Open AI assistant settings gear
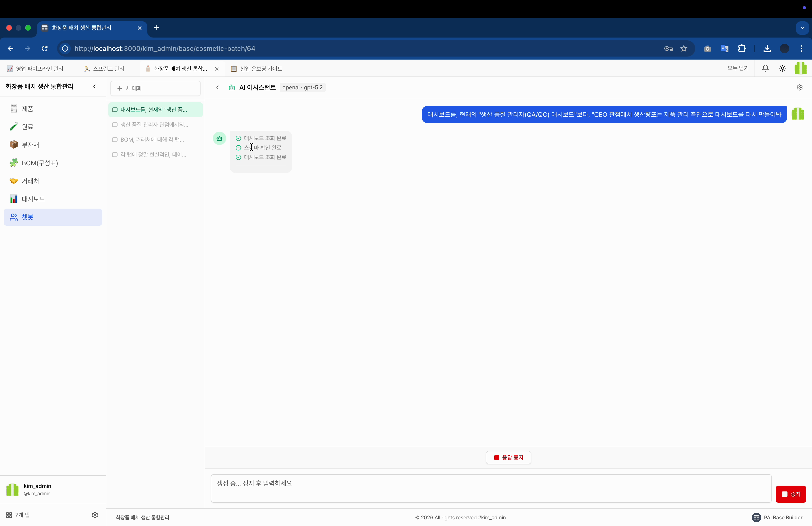Image resolution: width=812 pixels, height=526 pixels. click(799, 87)
